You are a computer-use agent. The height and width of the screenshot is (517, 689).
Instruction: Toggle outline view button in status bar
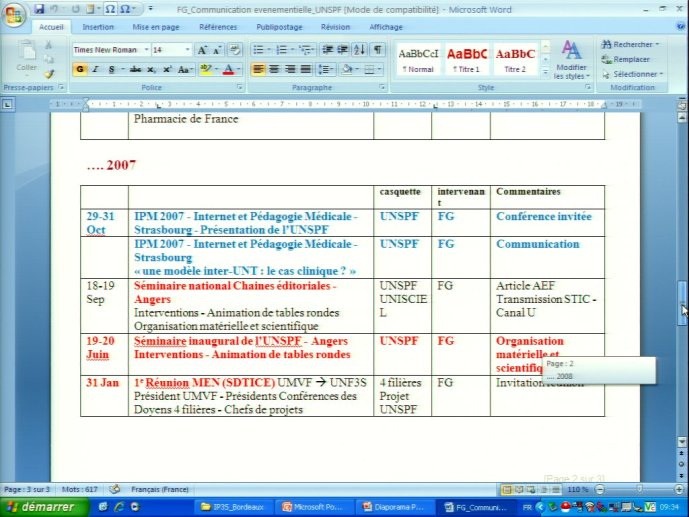click(544, 489)
